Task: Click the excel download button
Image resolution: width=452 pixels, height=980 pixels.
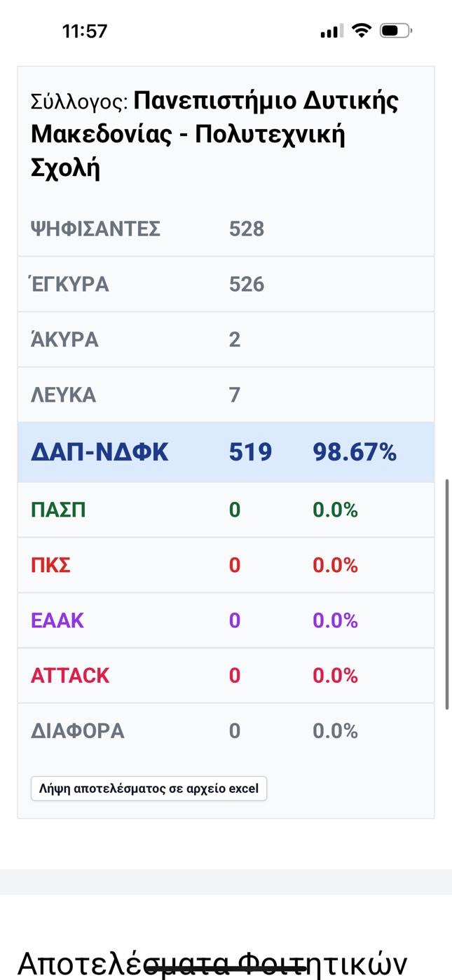Action: 149,789
